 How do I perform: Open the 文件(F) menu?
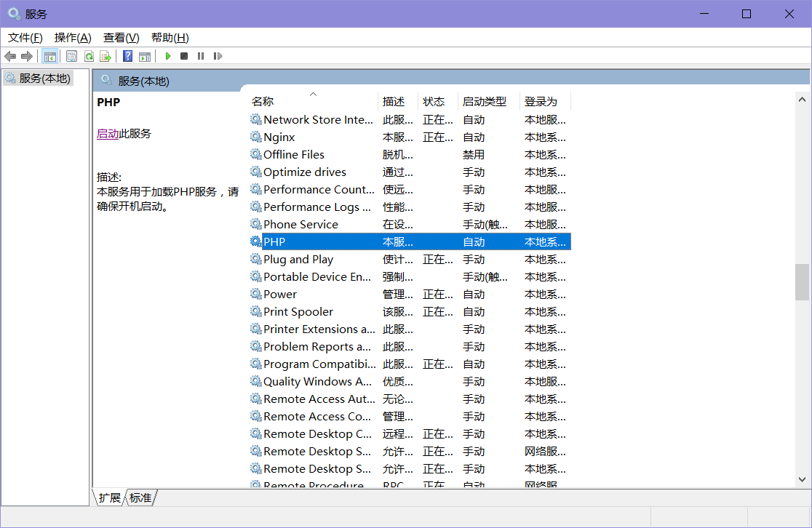coord(25,38)
